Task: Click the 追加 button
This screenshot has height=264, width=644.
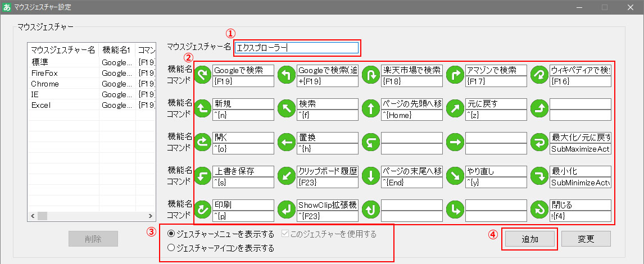Action: tap(530, 239)
